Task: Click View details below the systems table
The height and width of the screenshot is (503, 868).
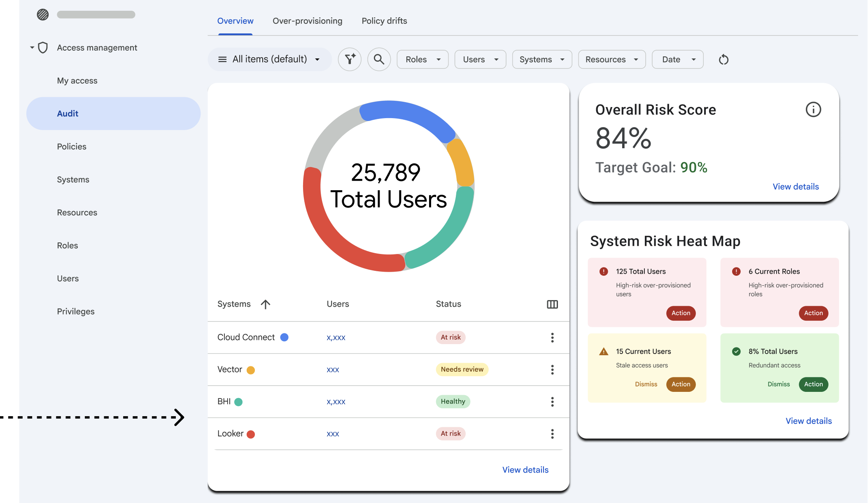Action: point(525,470)
